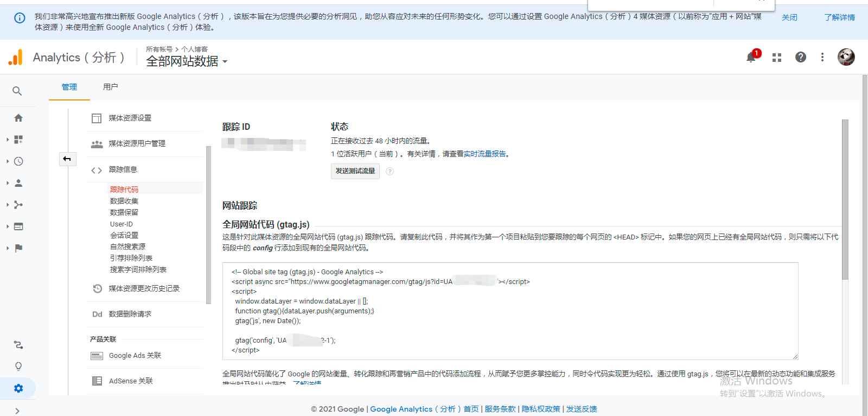Open Behavior window icon in sidebar
Image resolution: width=868 pixels, height=416 pixels.
pyautogui.click(x=18, y=226)
